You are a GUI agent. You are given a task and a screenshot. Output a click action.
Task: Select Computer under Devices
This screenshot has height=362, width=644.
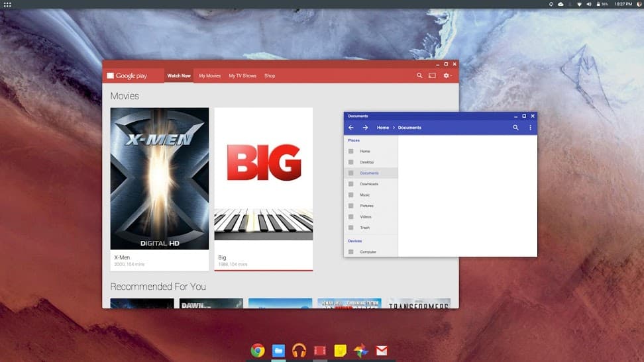click(371, 251)
